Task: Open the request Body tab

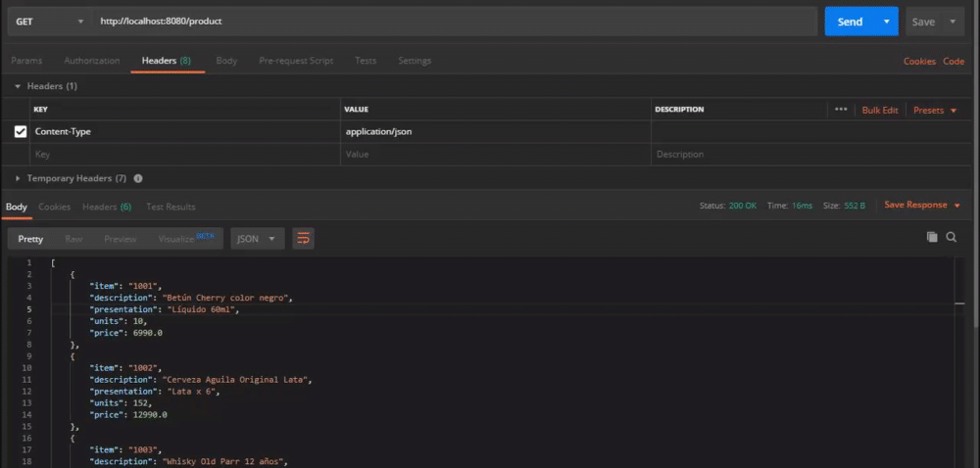Action: coord(226,61)
